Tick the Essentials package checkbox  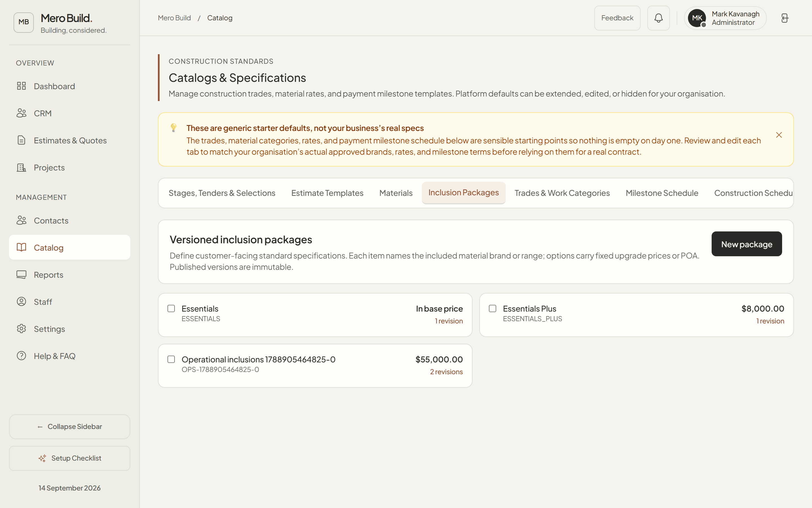click(171, 308)
